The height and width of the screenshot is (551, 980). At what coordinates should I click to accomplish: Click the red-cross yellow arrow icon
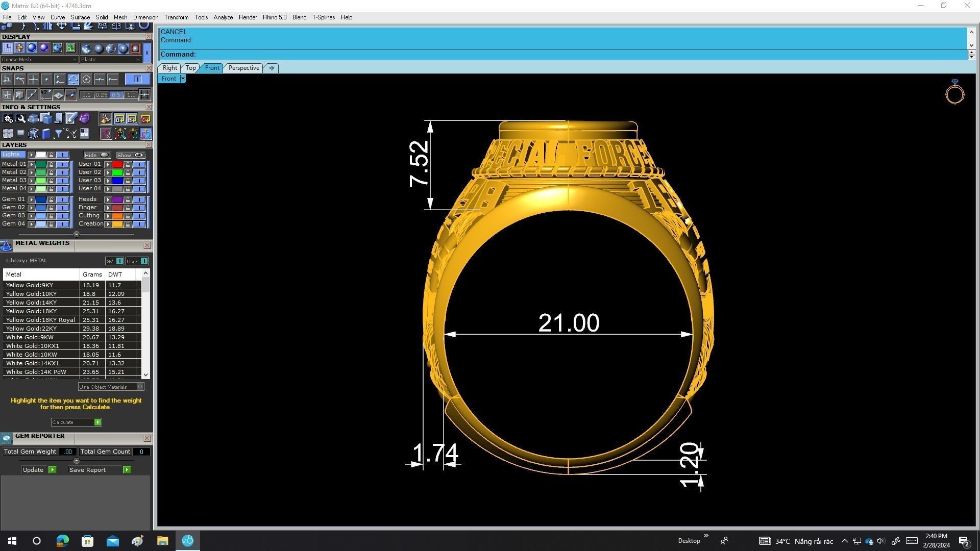145,118
